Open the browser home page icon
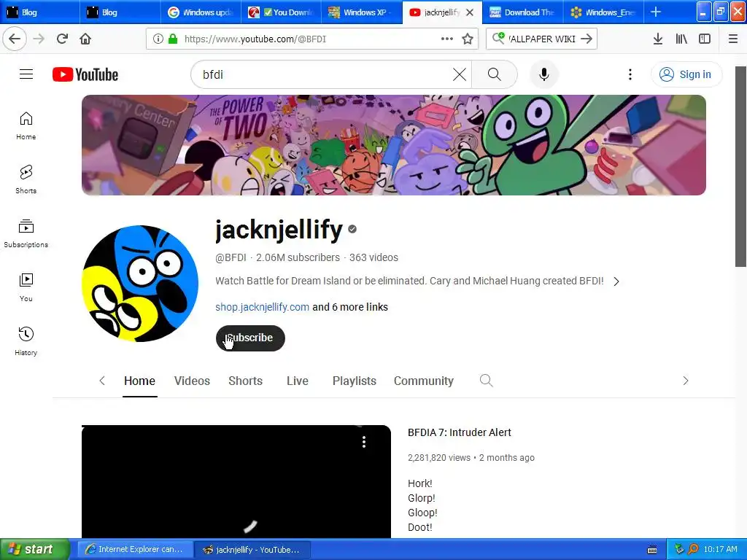Viewport: 747px width, 560px height. pos(85,39)
